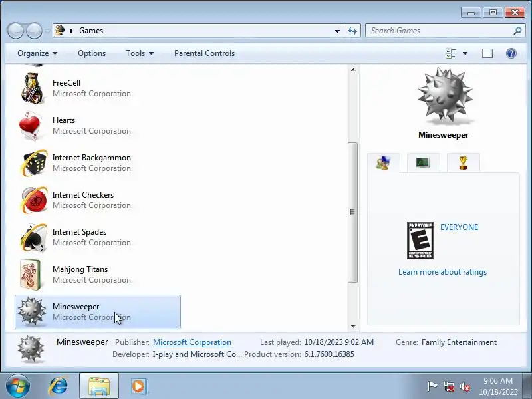Open the Tools dropdown menu
The image size is (532, 399).
click(140, 53)
